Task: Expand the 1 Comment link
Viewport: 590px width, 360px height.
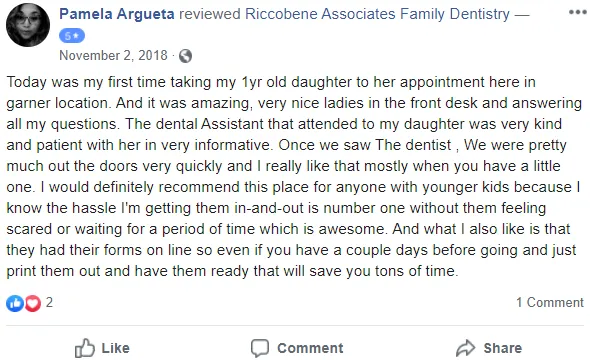Action: (550, 302)
